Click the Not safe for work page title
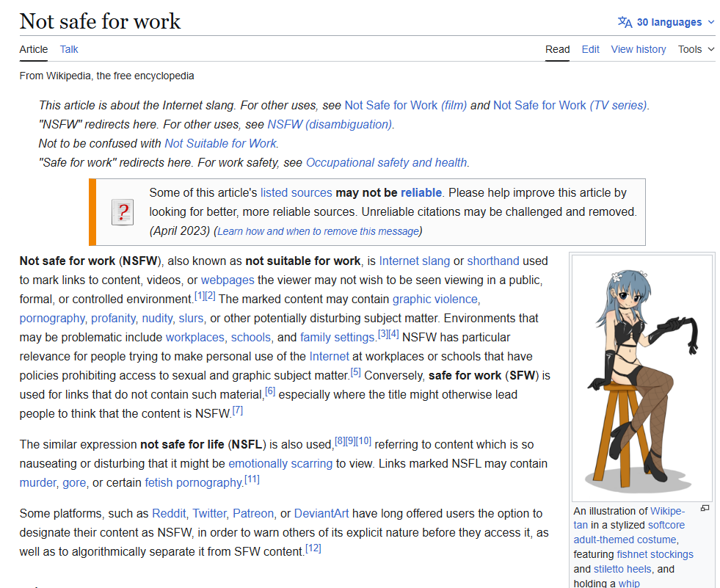The image size is (720, 588). [100, 21]
